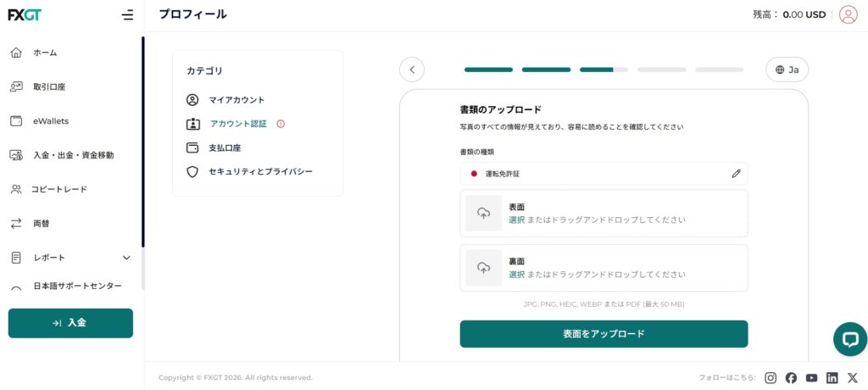Expand the レポート menu chevron
The width and height of the screenshot is (868, 390).
pos(127,258)
